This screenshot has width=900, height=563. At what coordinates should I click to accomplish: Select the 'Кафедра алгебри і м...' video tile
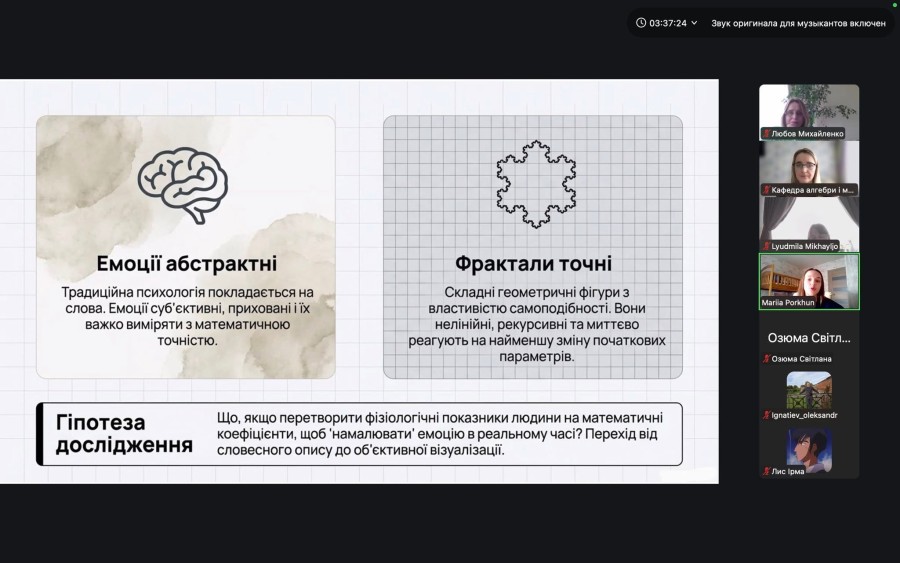click(x=809, y=169)
